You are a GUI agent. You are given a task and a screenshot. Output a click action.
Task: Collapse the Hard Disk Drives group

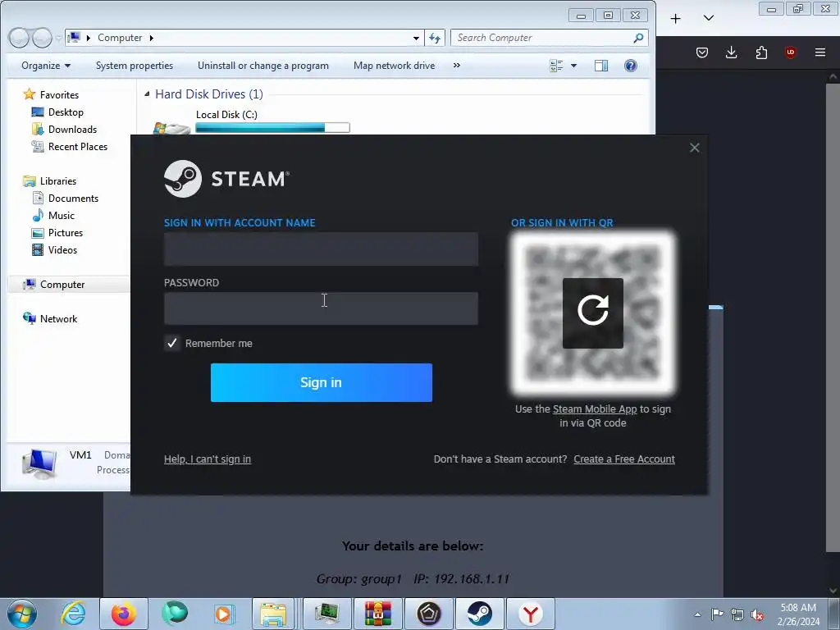147,94
